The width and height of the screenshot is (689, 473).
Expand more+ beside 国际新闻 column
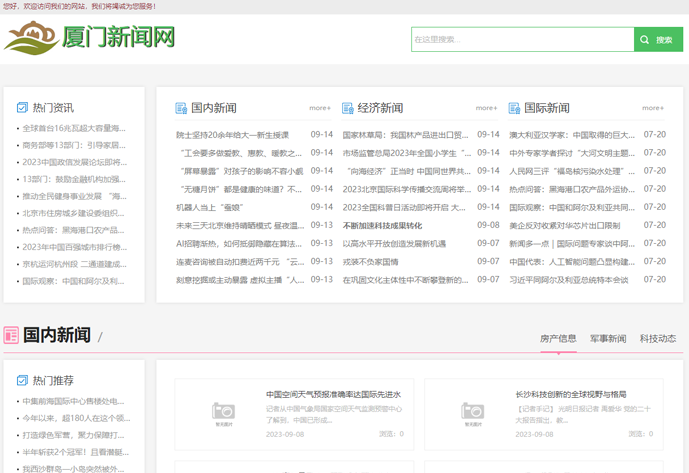coord(653,108)
